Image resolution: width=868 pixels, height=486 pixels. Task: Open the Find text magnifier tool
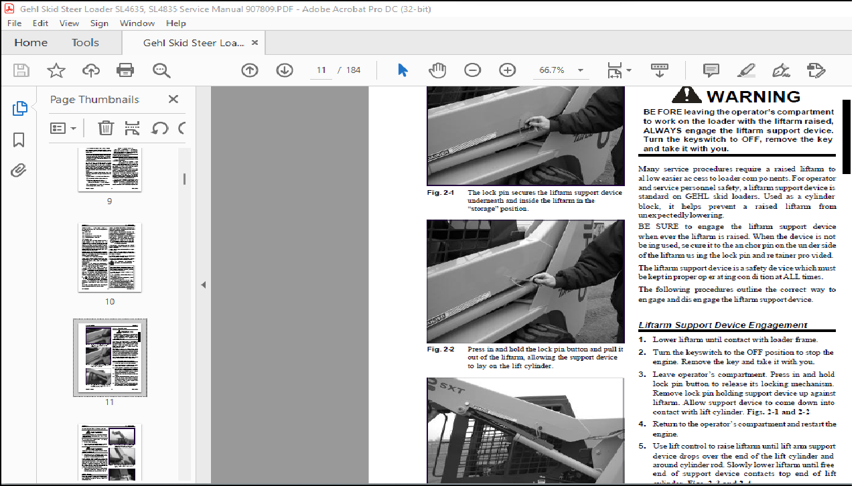(x=161, y=70)
